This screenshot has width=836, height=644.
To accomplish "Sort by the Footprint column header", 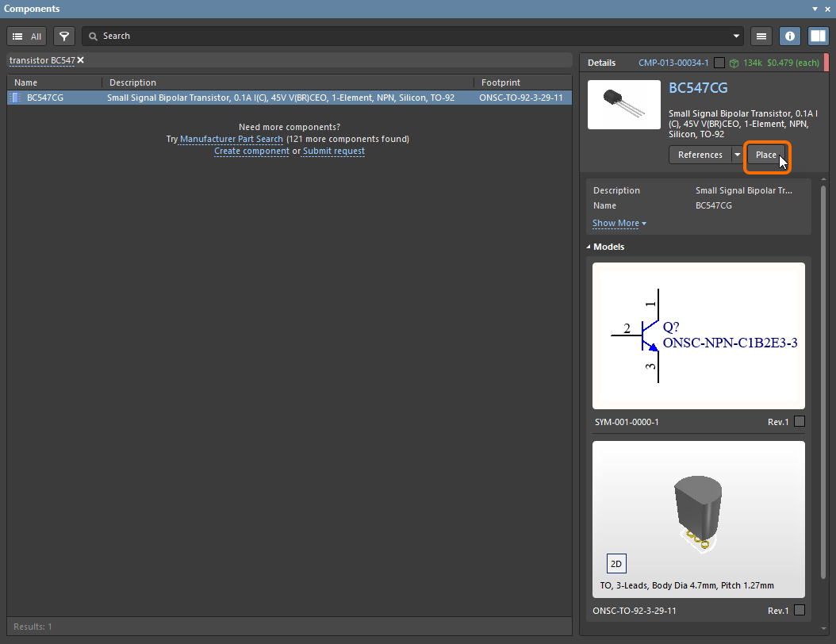I will click(x=501, y=82).
